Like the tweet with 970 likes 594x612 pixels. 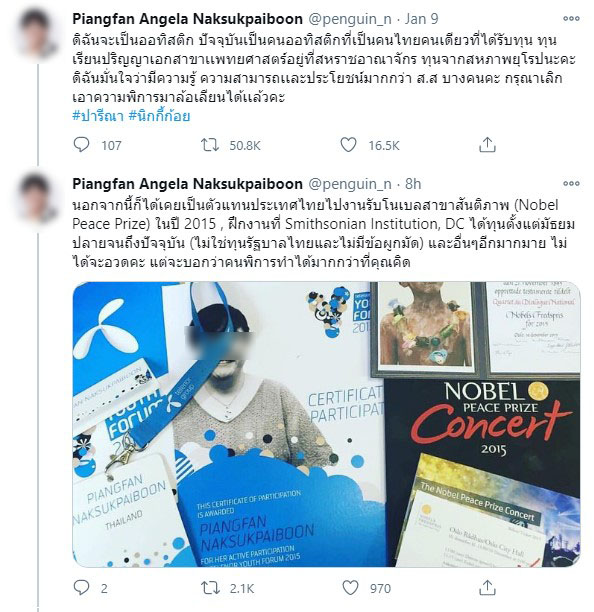350,587
